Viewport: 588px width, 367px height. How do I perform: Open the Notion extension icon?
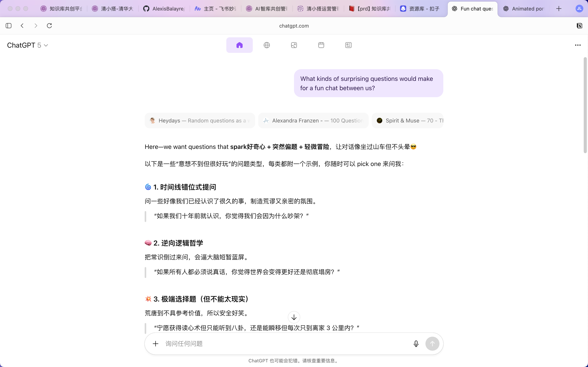coord(579,26)
